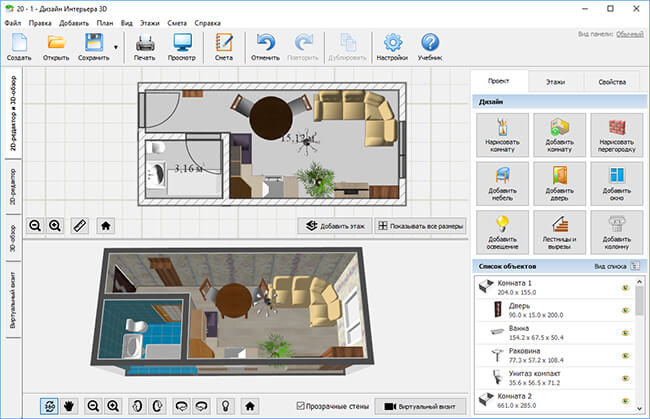The width and height of the screenshot is (650, 419).
Task: Click Добавить окно tool
Action: coord(617,184)
